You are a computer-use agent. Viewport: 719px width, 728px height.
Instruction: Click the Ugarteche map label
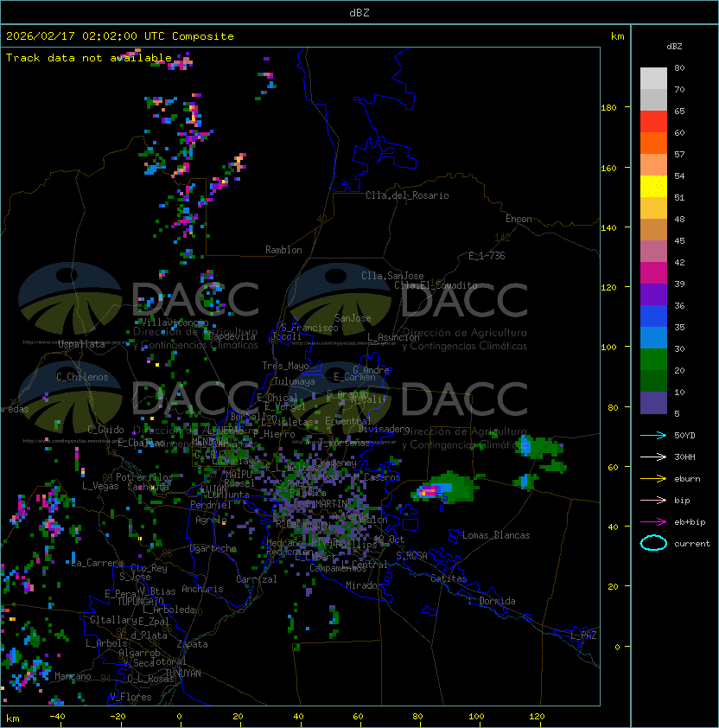point(213,549)
